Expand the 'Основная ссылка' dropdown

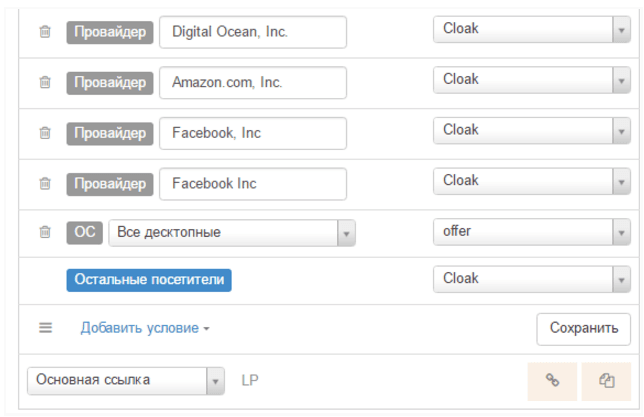[126, 381]
